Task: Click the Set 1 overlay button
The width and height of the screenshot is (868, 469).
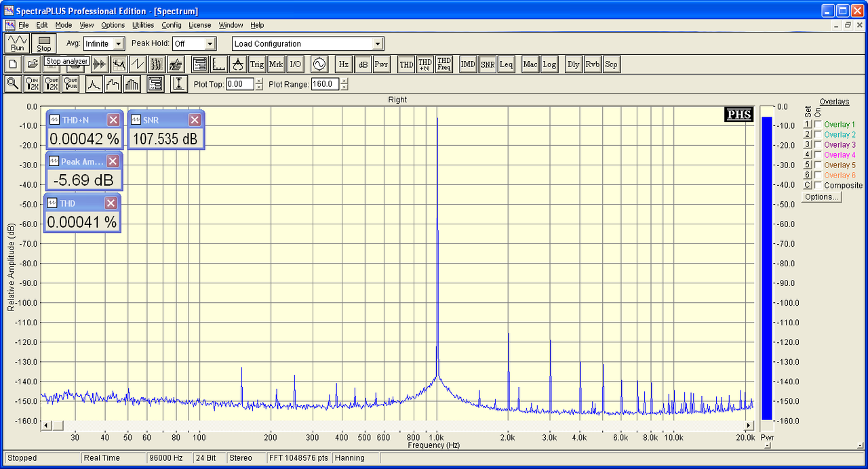Action: click(x=808, y=125)
